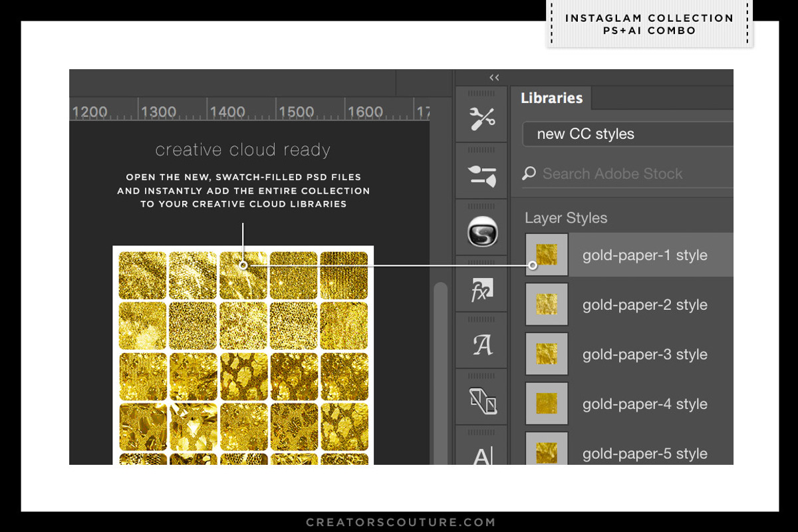Viewport: 798px width, 532px height.
Task: Click the magnifier icon beside Search Adobe Stock
Action: click(x=529, y=174)
